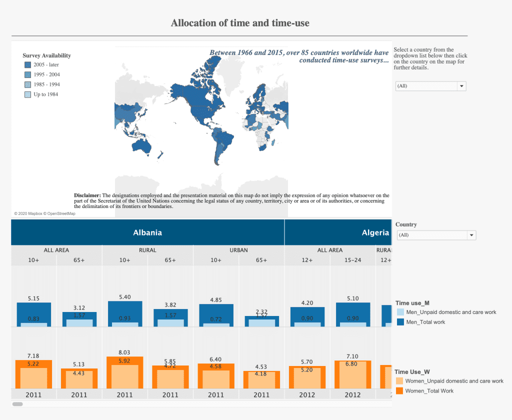
Task: Select the RURAL column header under Albania
Action: [x=147, y=250]
